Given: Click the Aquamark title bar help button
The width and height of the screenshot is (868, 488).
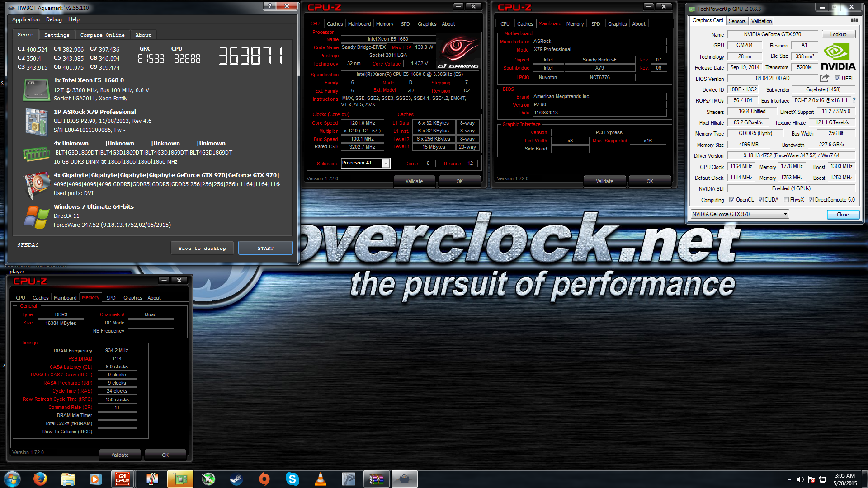Looking at the screenshot, I should 270,6.
